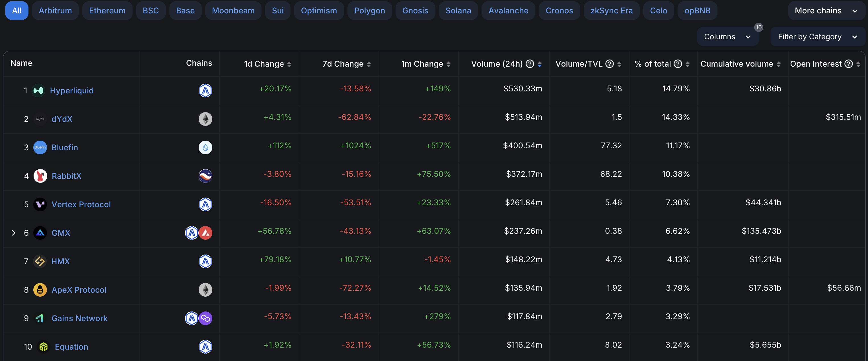
Task: Click the Open Interest help question icon
Action: 849,64
